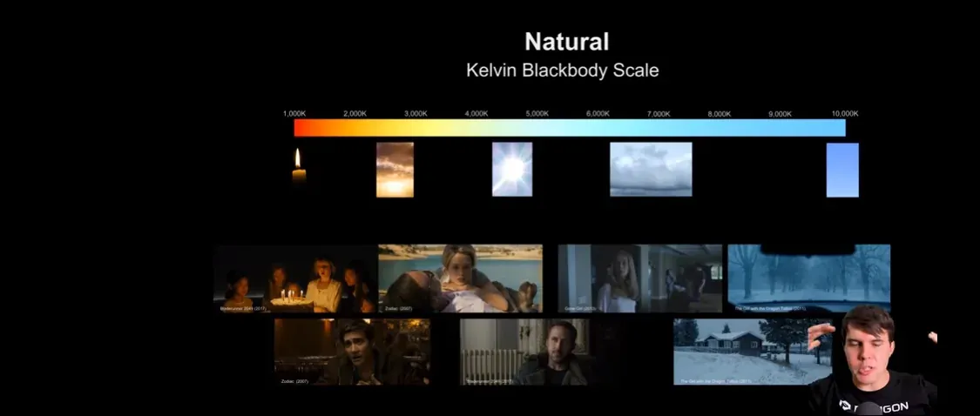Screen dimensions: 980x416
Task: Click the "Kelvin Blackbody Scale" subtitle
Action: (x=563, y=70)
